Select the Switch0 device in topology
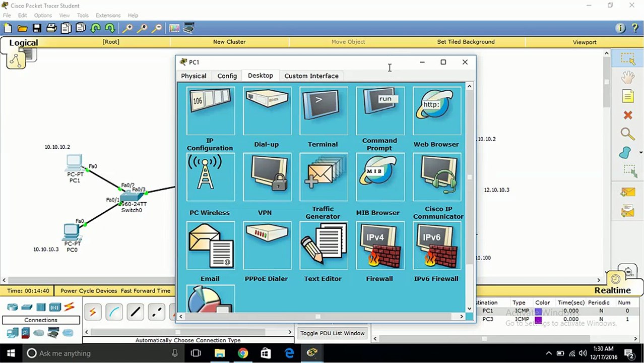 [132, 197]
